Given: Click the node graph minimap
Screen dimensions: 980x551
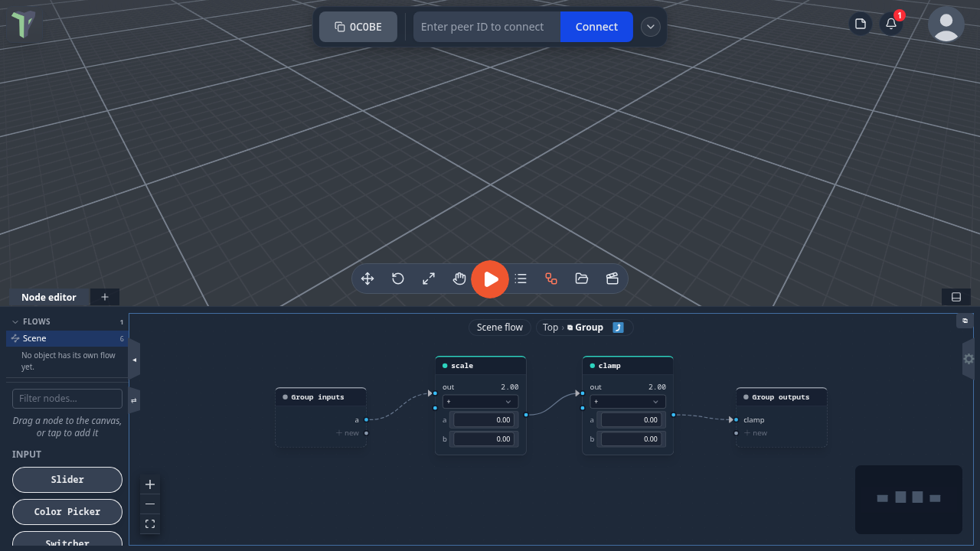Looking at the screenshot, I should point(909,500).
